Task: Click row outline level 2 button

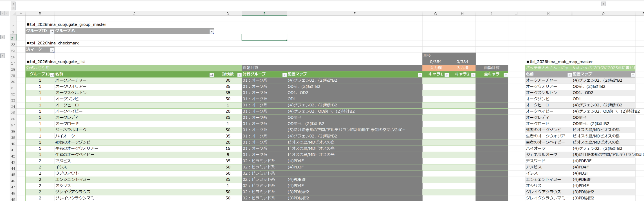Action: 7,13
